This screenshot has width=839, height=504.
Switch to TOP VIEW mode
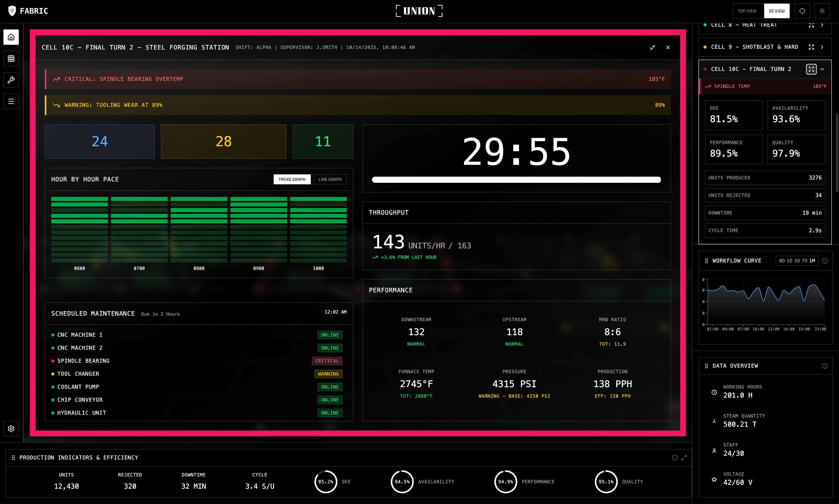[747, 10]
